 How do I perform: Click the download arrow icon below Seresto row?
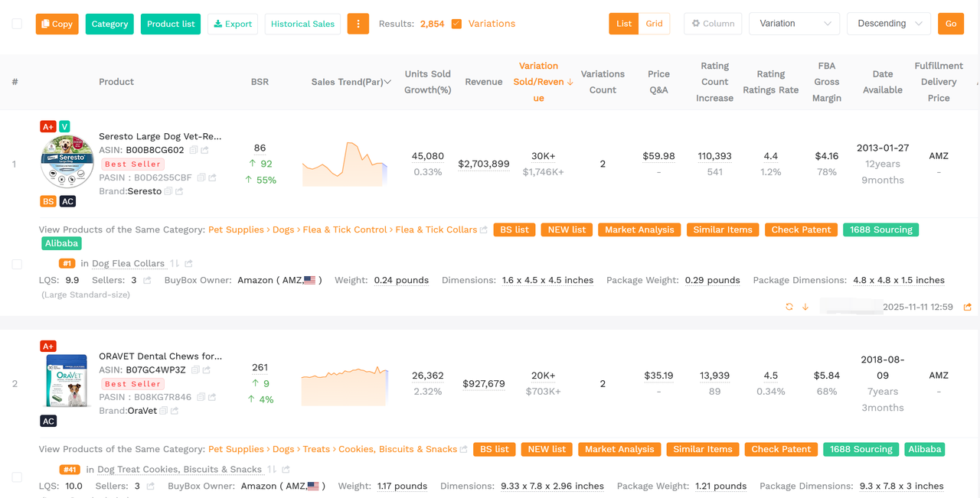point(805,306)
